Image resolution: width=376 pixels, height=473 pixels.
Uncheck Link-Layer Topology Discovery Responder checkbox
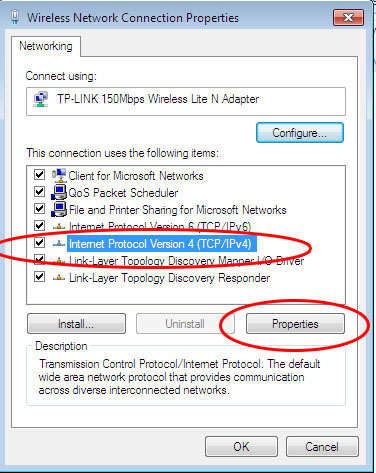click(39, 277)
